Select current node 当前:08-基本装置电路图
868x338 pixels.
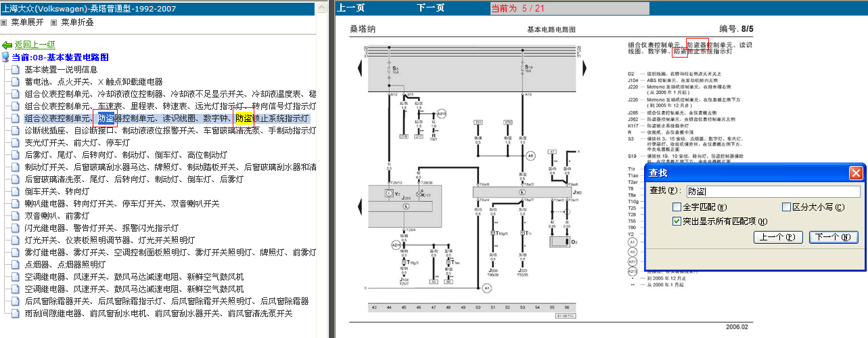tap(60, 57)
